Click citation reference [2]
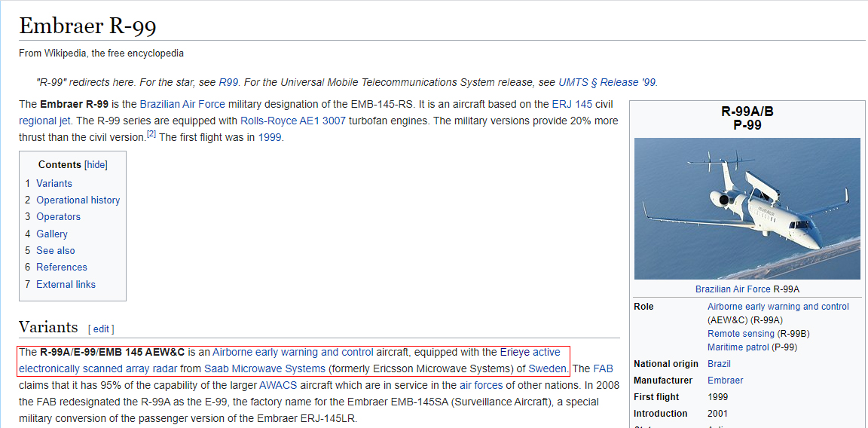The height and width of the screenshot is (428, 868). pos(151,135)
